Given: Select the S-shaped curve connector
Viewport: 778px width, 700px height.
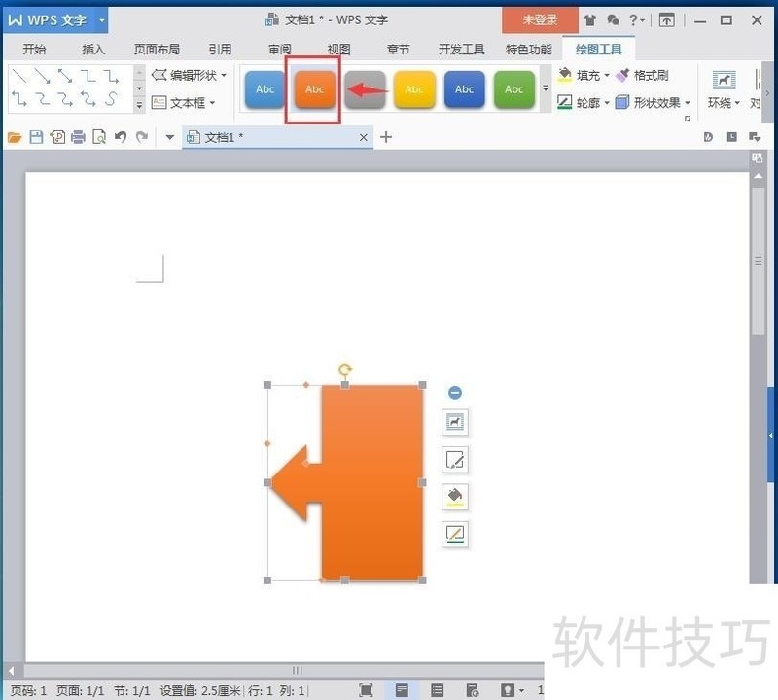Looking at the screenshot, I should (111, 99).
